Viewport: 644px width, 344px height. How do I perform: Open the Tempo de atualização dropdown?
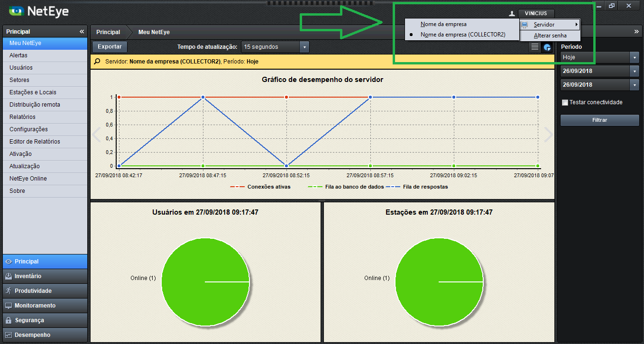click(275, 47)
